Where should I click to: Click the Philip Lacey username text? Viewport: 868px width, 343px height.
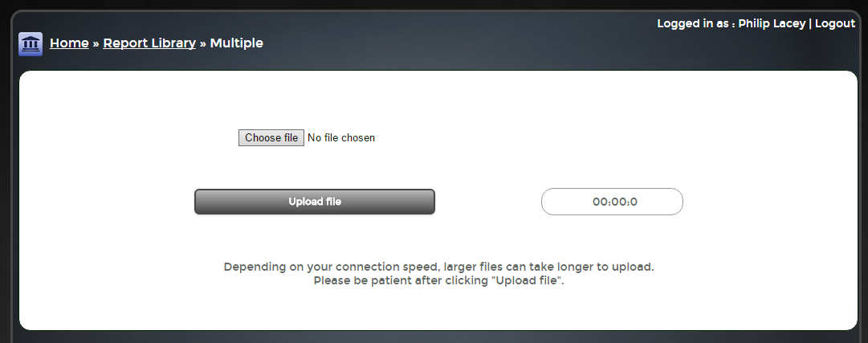click(x=772, y=24)
